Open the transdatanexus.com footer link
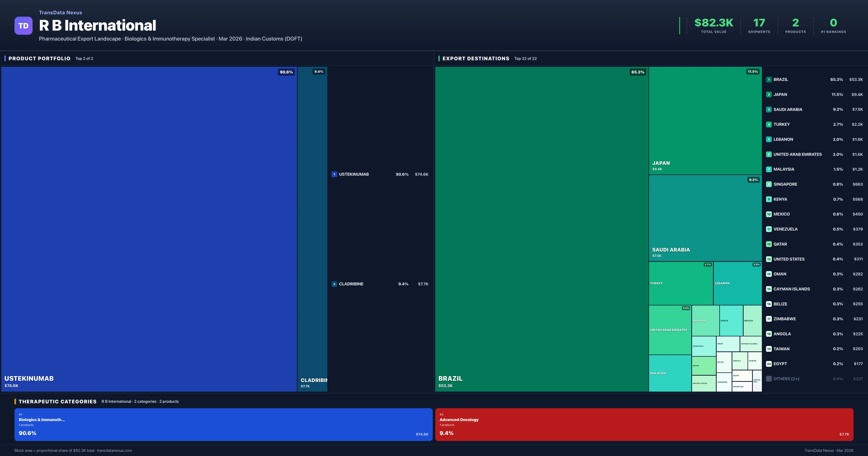The width and height of the screenshot is (868, 456). [114, 450]
